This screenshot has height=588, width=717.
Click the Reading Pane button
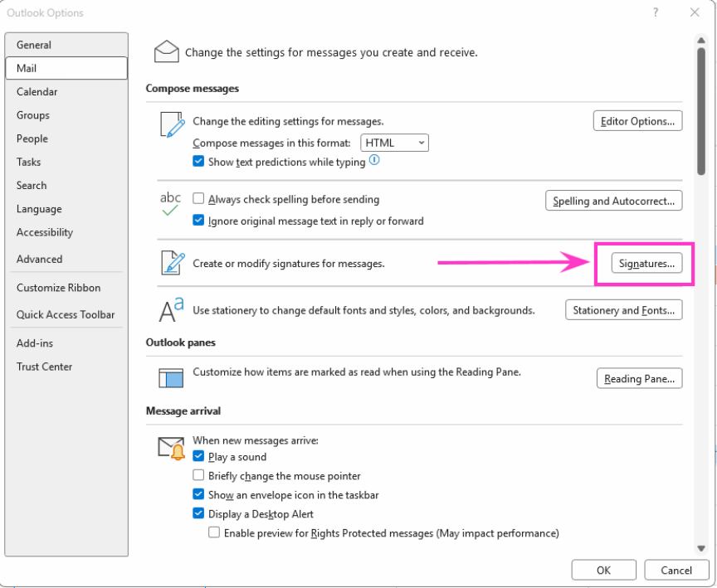pos(639,378)
